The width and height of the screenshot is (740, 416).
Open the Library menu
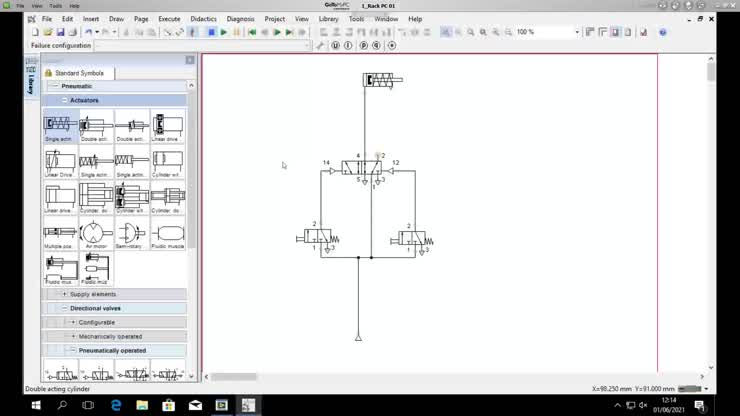328,19
